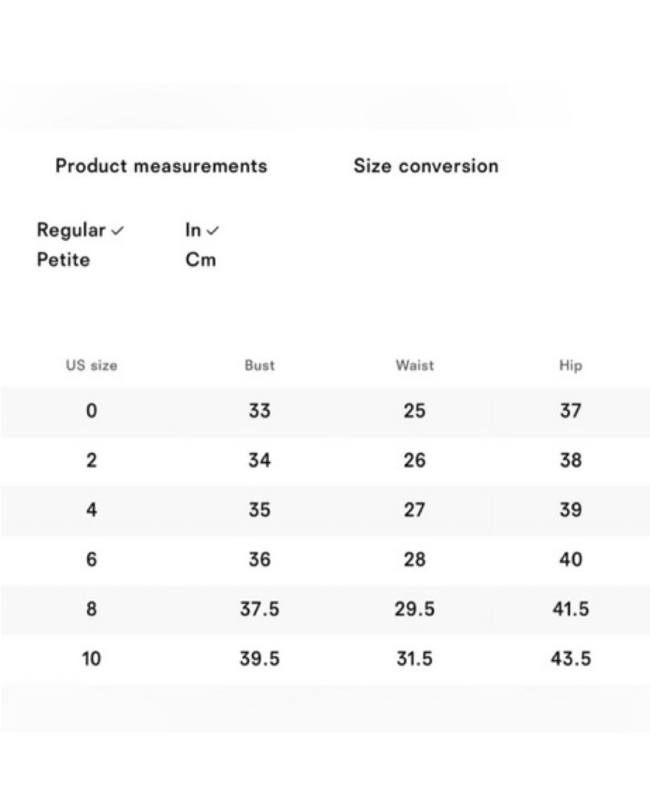Viewport: 650px width, 812px height.
Task: Click the checkmark next to Regular
Action: coord(117,231)
